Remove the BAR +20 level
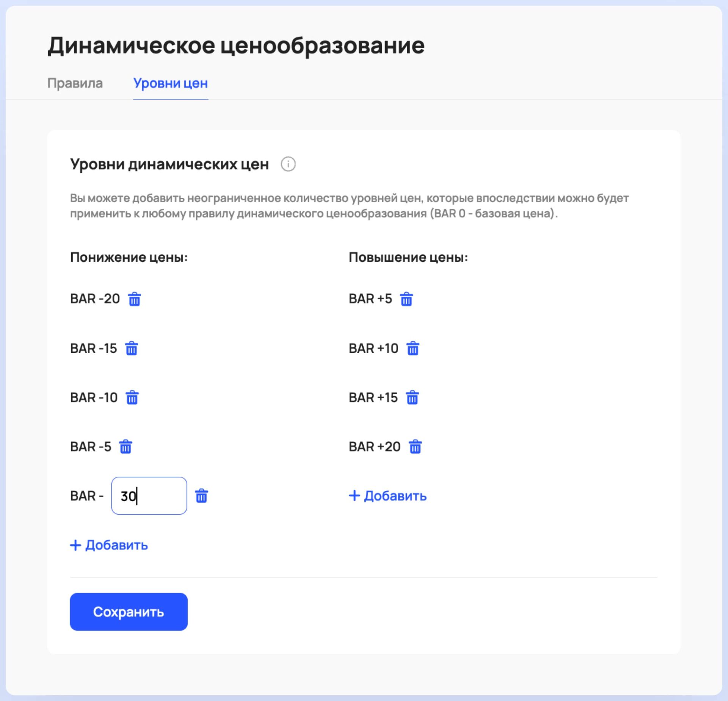The image size is (728, 701). point(415,447)
